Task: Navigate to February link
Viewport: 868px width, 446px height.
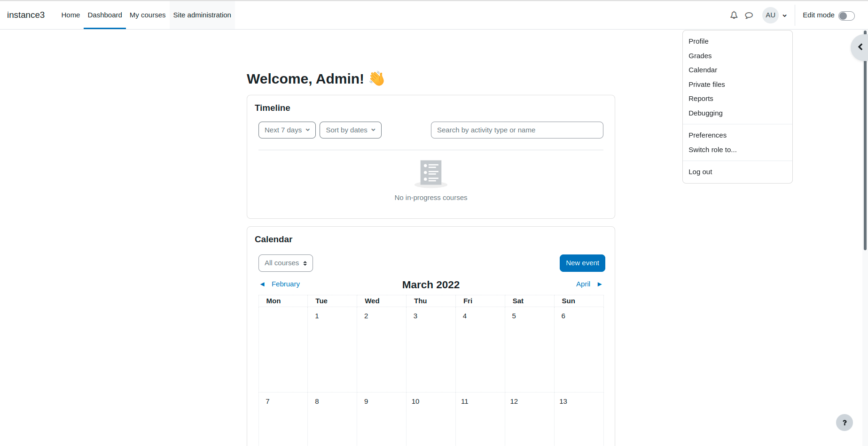Action: tap(286, 284)
